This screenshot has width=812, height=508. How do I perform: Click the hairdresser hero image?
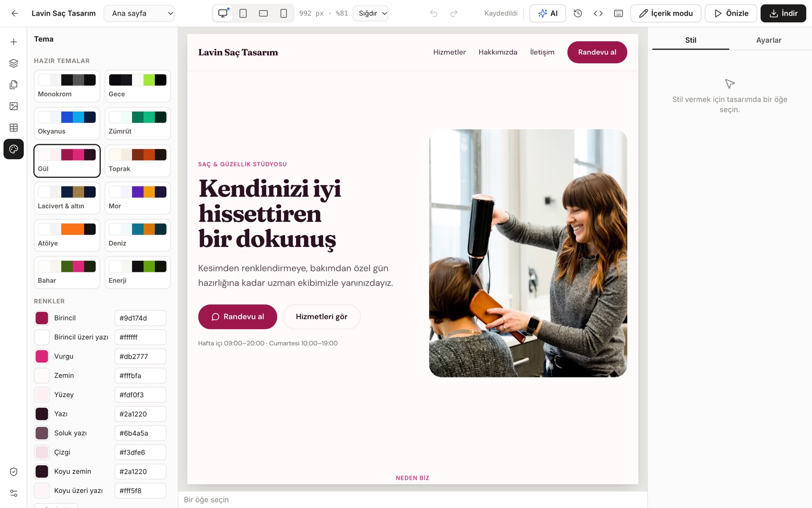528,253
